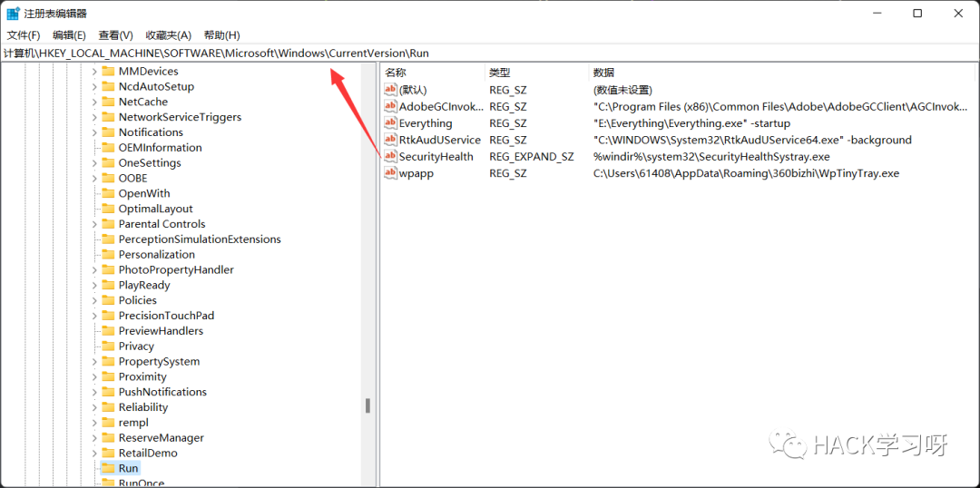Click the Everything.exe -startup data cell
This screenshot has width=980, height=488.
691,123
